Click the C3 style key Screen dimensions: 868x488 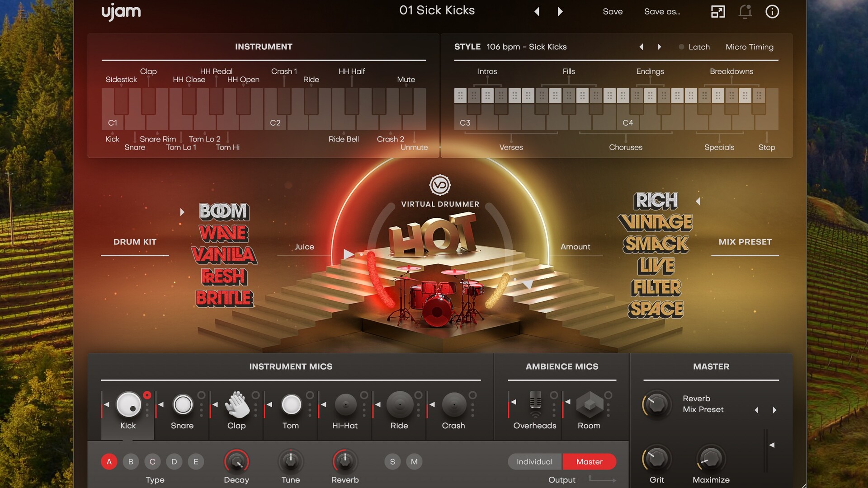(465, 122)
